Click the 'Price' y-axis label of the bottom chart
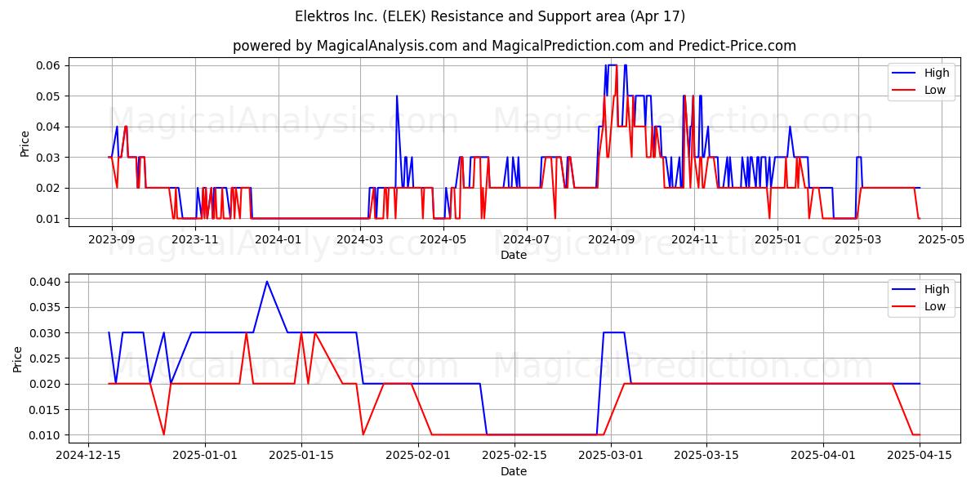The image size is (980, 490). click(x=18, y=359)
